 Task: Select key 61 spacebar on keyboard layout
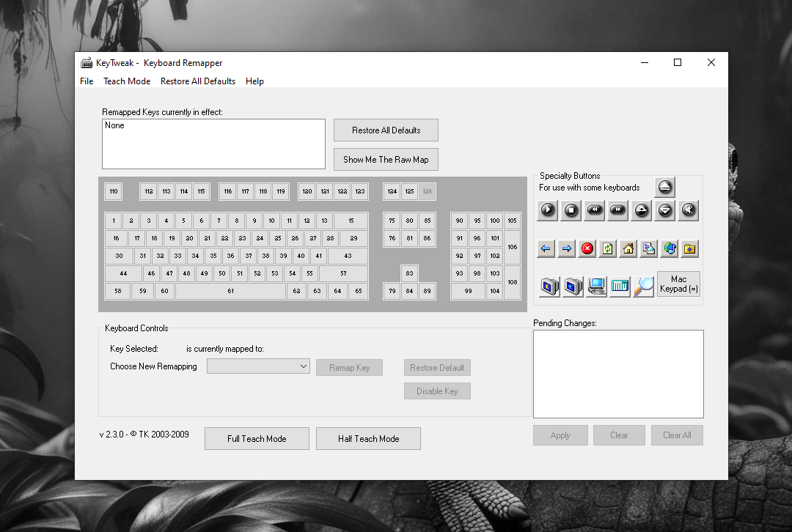click(x=230, y=291)
